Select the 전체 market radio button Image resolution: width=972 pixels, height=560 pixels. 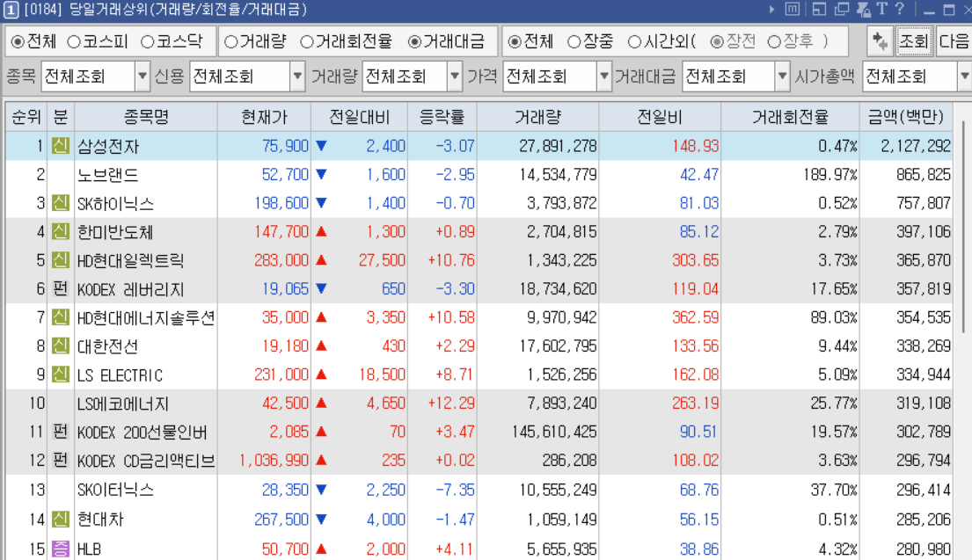tap(18, 41)
